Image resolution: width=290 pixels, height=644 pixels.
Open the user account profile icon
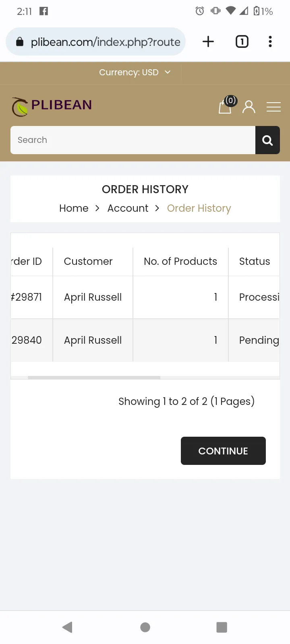(249, 107)
